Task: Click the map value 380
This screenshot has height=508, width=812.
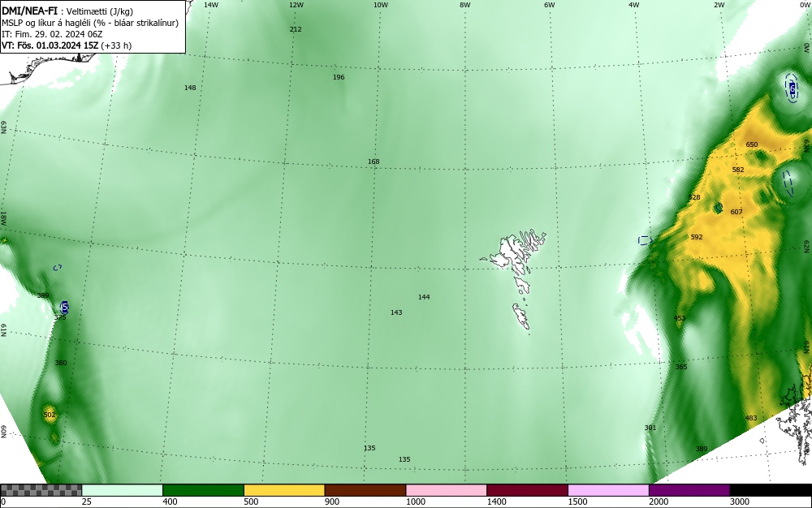Action: tap(61, 364)
